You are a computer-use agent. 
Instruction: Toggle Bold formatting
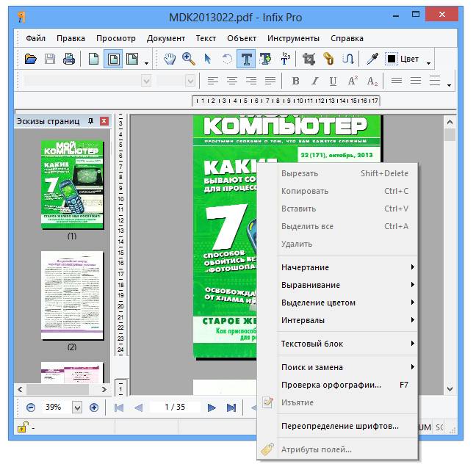click(295, 81)
